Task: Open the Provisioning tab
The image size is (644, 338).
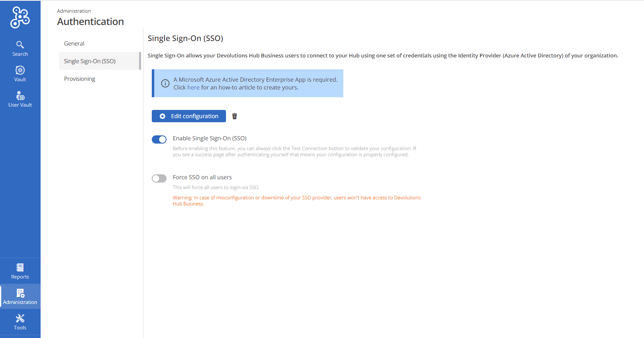Action: tap(80, 79)
